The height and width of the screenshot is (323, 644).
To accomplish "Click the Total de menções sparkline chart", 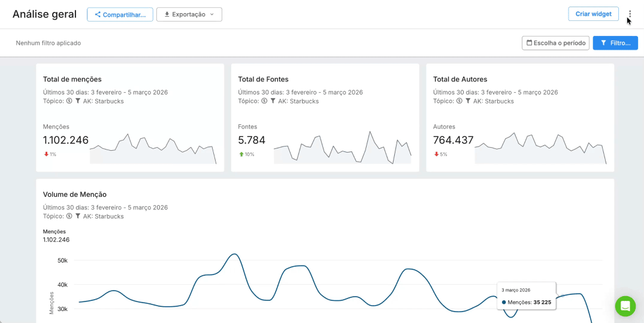I will [x=153, y=149].
